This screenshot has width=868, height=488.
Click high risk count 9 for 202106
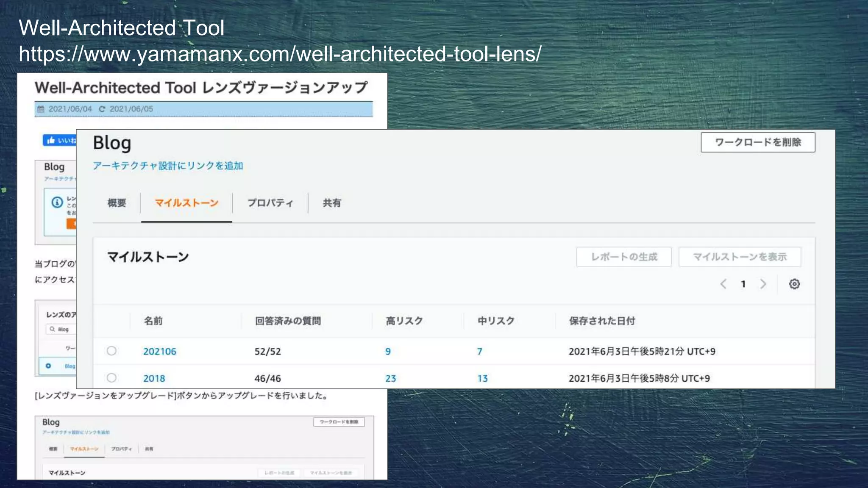tap(388, 351)
